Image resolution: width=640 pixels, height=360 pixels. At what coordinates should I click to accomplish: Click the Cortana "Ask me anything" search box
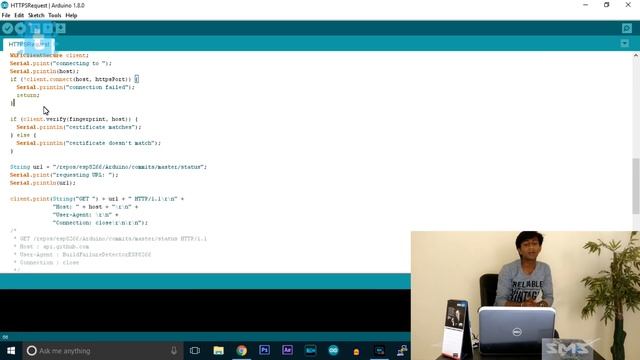click(103, 351)
